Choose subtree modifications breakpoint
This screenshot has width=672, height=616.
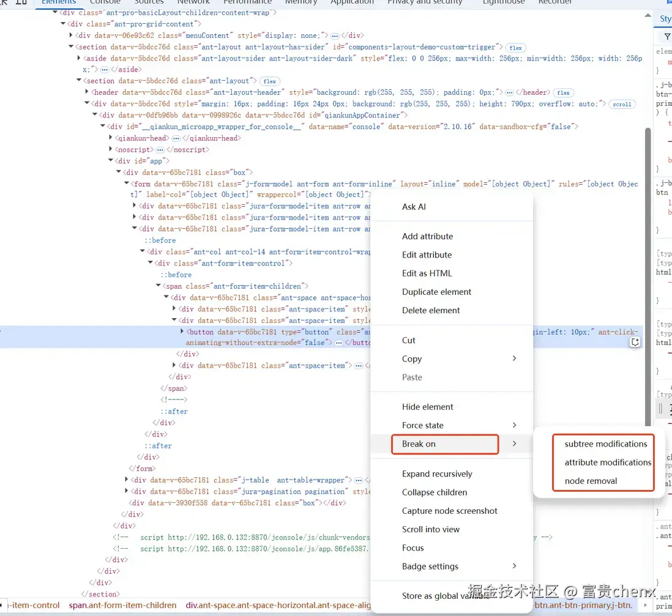click(605, 444)
